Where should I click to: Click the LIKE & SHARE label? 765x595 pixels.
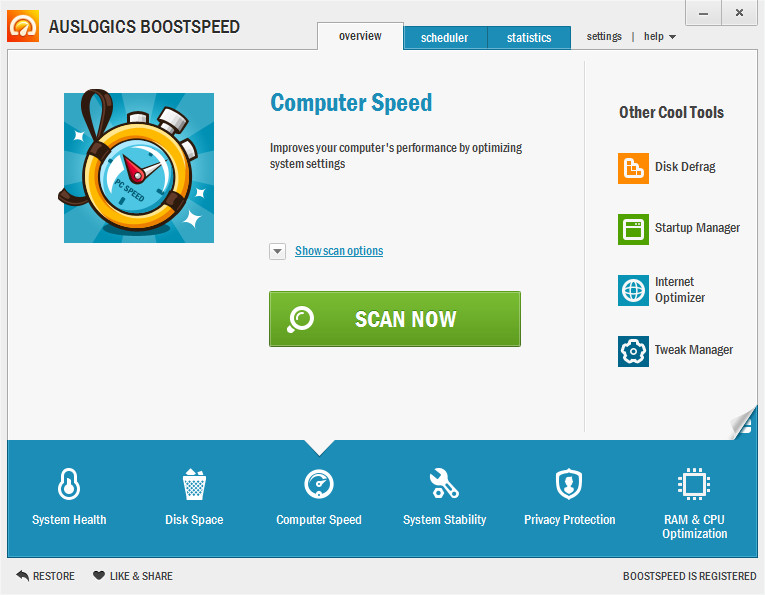coord(141,576)
